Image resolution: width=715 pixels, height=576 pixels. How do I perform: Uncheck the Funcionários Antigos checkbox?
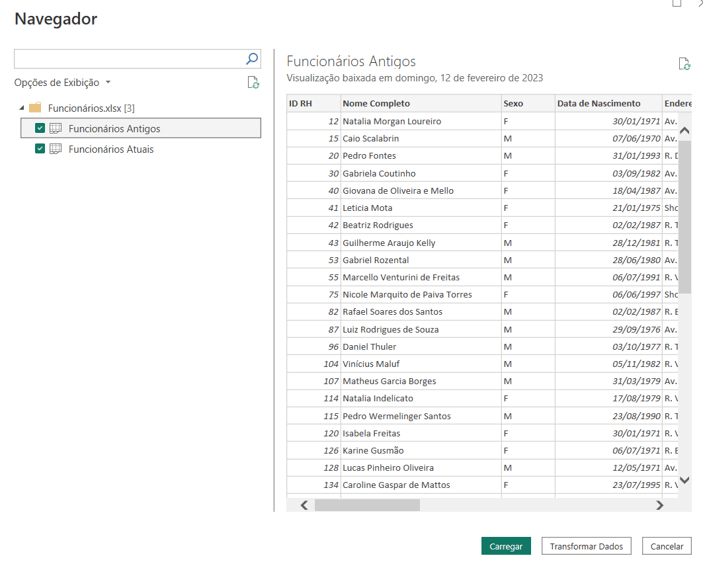(x=40, y=128)
